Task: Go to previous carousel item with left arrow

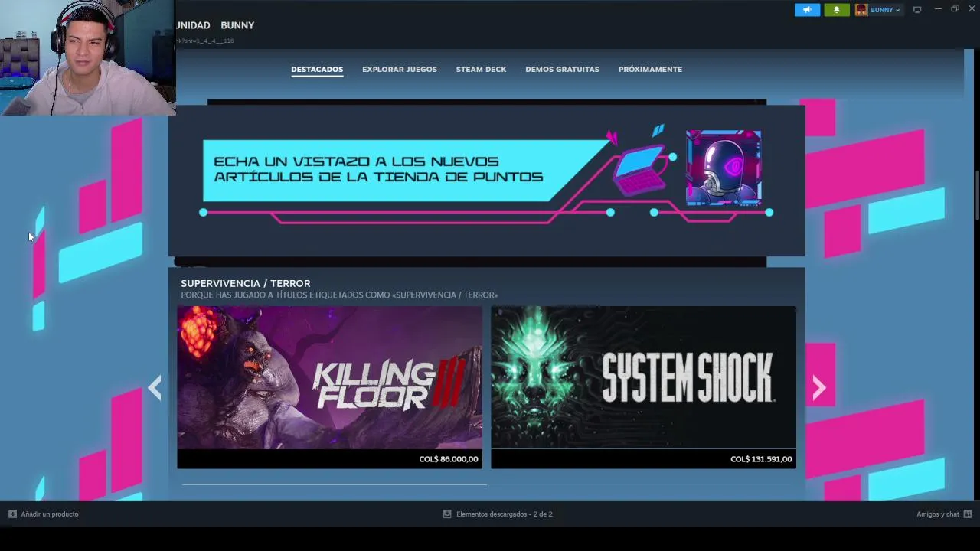Action: 155,388
